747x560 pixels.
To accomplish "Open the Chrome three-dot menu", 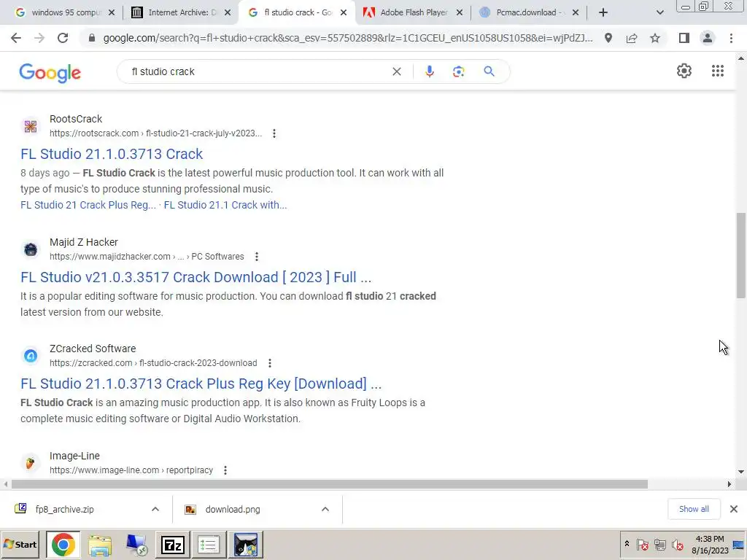I will [731, 38].
